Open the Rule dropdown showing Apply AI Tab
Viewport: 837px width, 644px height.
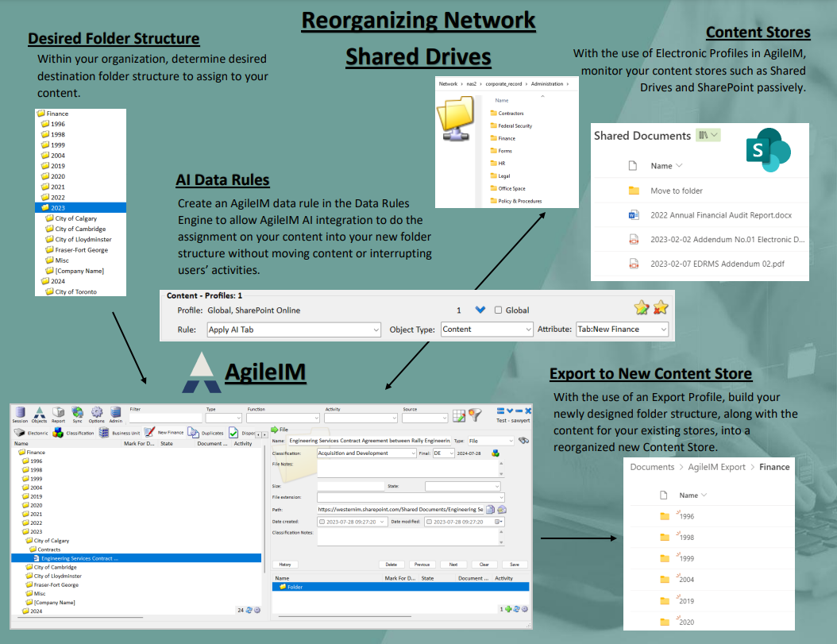(294, 330)
